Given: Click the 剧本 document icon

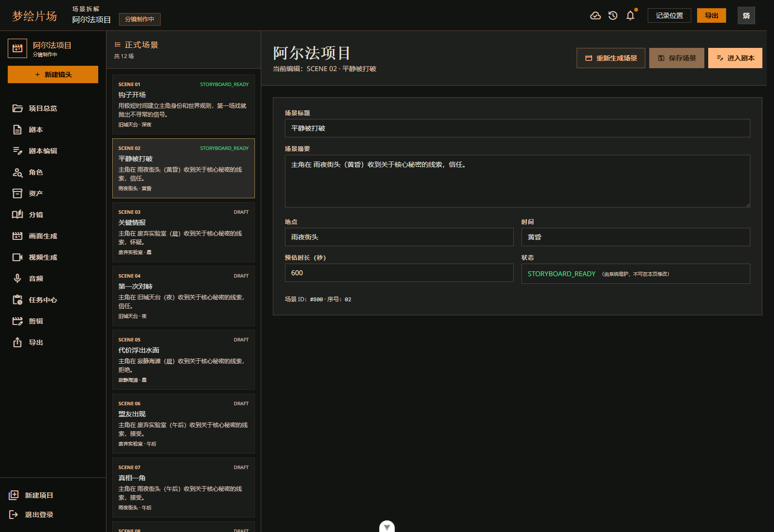Looking at the screenshot, I should (17, 130).
